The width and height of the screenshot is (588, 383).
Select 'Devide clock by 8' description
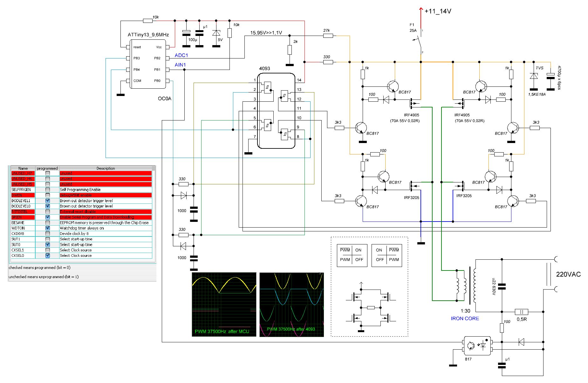point(106,234)
